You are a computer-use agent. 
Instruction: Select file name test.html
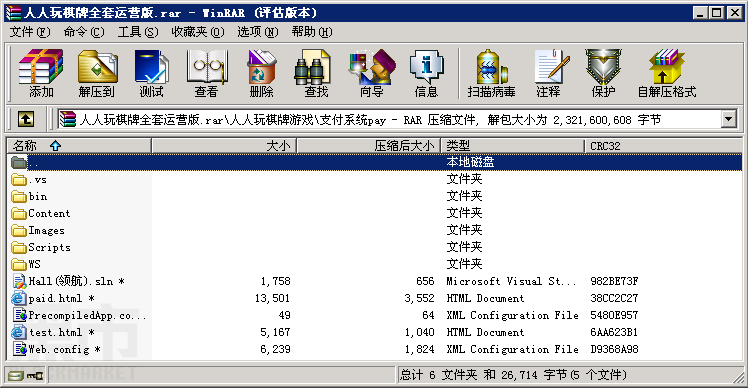(61, 332)
